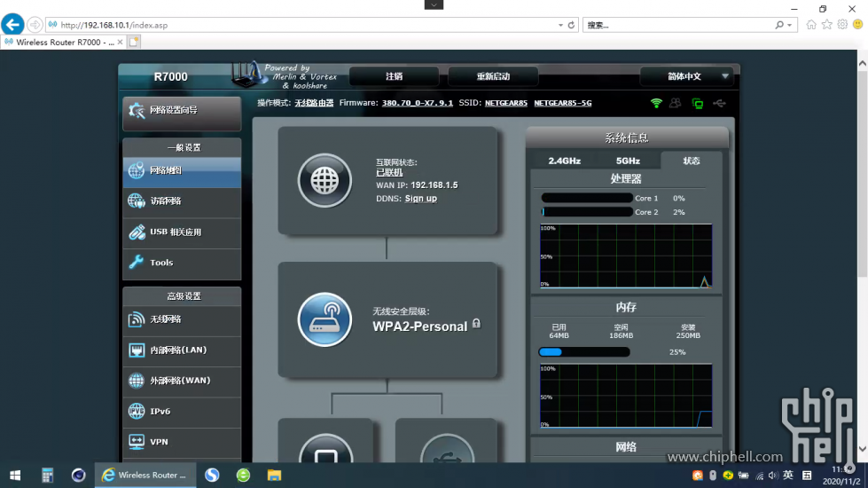Image resolution: width=868 pixels, height=488 pixels.
Task: Open USB 相关应用 page
Action: coord(182,232)
